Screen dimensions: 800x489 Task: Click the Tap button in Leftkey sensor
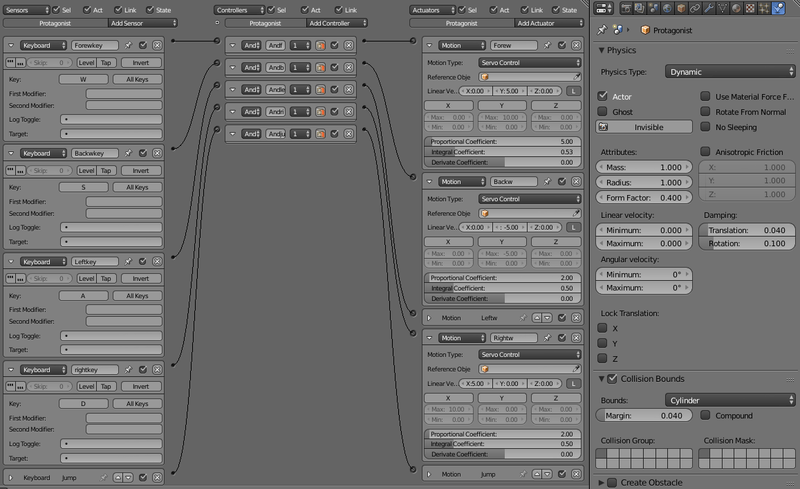[106, 278]
